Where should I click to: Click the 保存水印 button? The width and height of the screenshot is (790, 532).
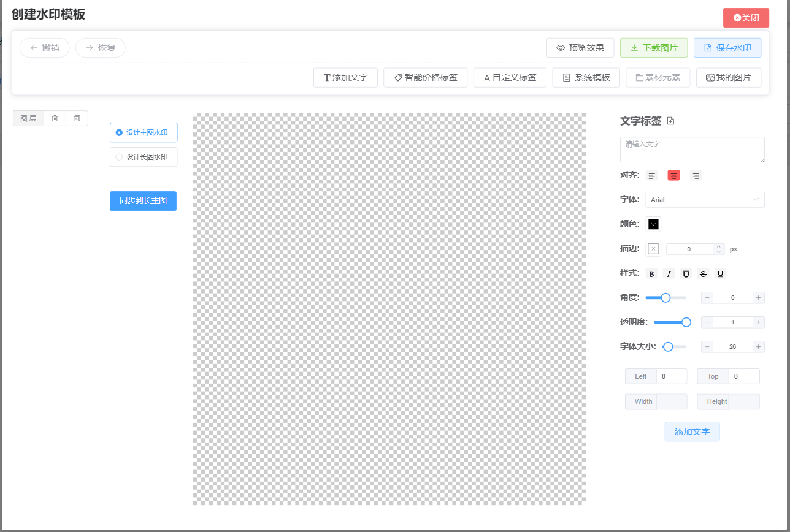pyautogui.click(x=727, y=48)
